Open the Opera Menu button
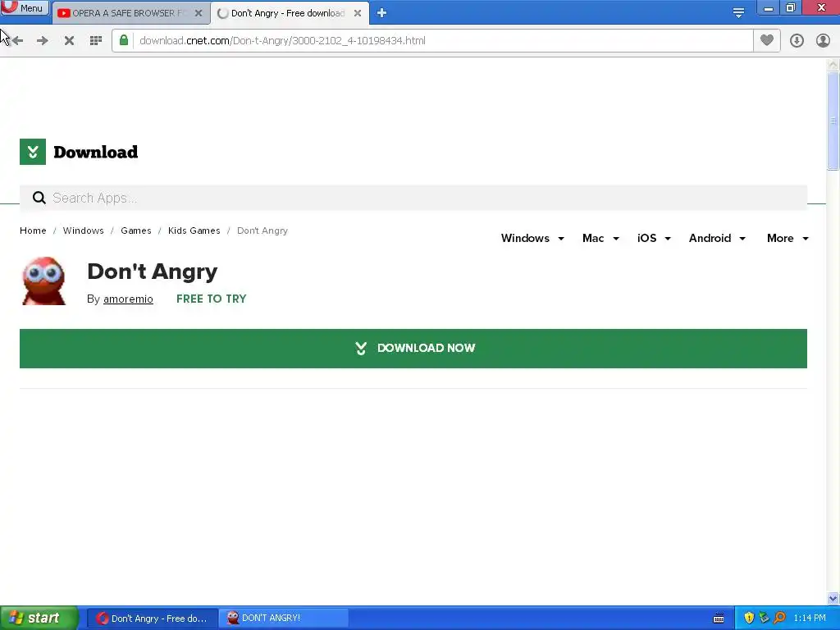840x630 pixels. (25, 7)
